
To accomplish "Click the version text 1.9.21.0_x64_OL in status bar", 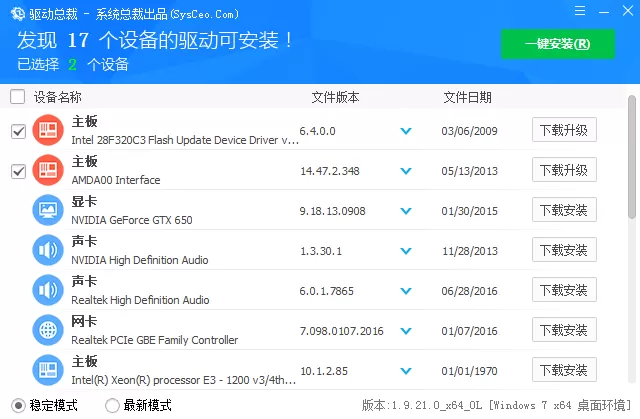I will pyautogui.click(x=436, y=406).
